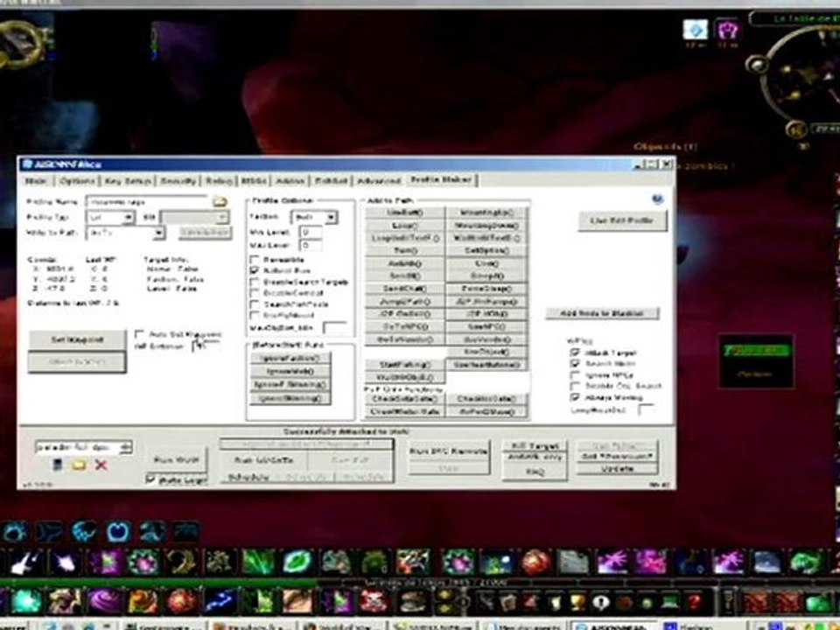Uncheck the Natural Run checkbox
840x630 pixels.
pyautogui.click(x=255, y=270)
